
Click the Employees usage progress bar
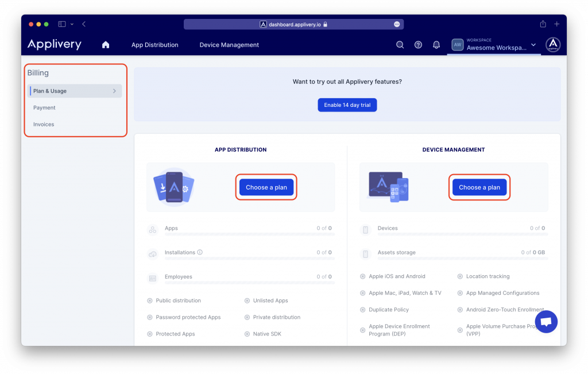(x=249, y=283)
